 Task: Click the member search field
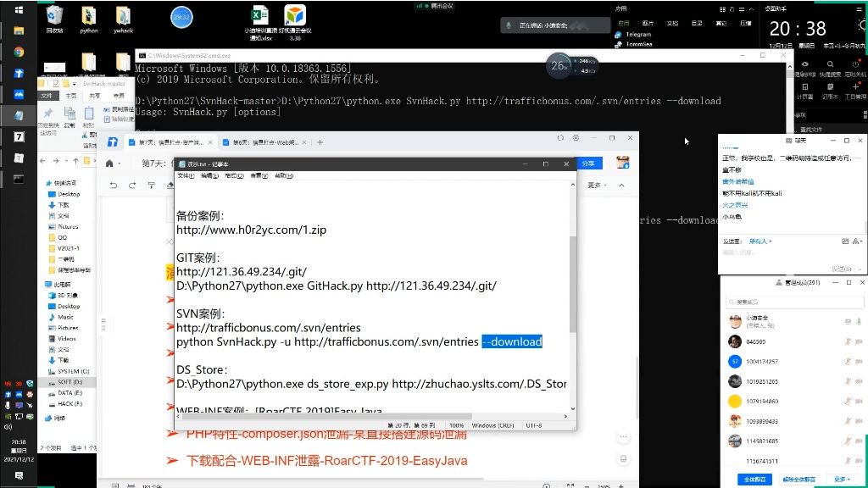(794, 302)
